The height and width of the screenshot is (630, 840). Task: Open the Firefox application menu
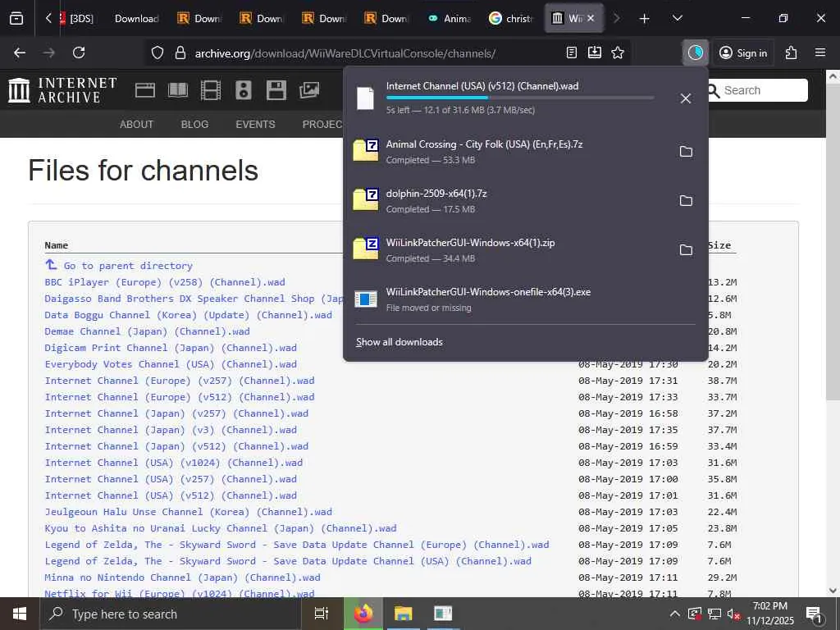pos(819,52)
